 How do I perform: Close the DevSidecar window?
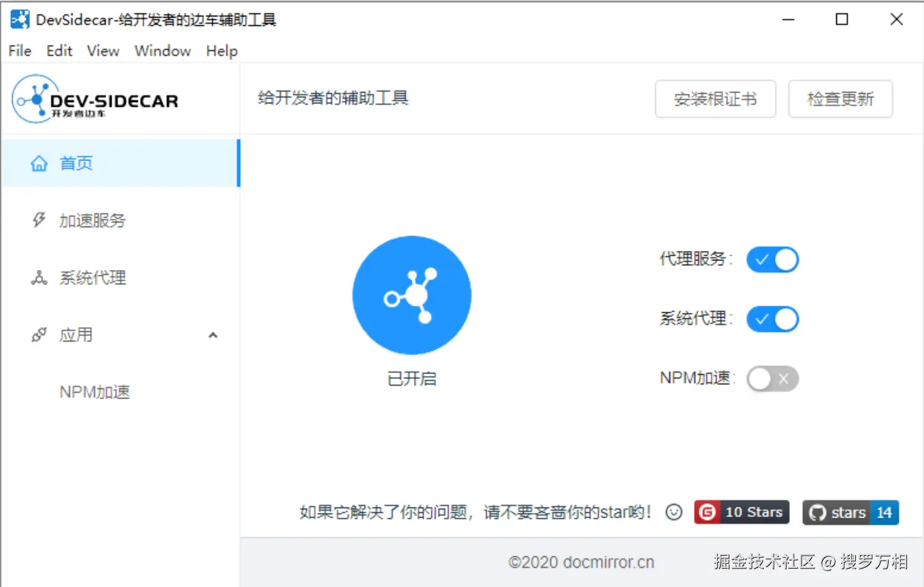click(897, 19)
